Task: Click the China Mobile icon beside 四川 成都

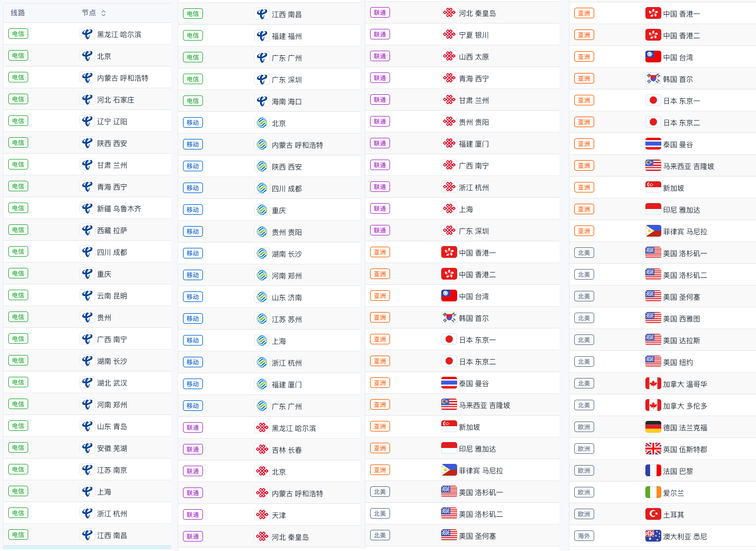Action: (262, 188)
